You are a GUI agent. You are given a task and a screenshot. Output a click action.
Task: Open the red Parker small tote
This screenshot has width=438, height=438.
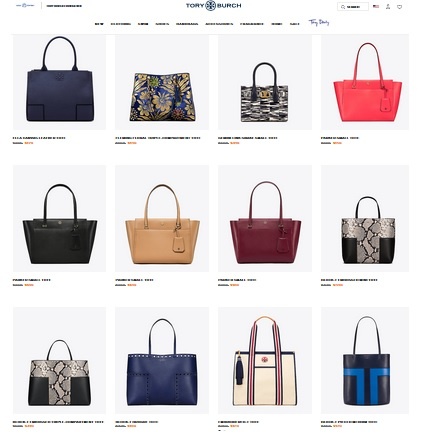pyautogui.click(x=365, y=82)
